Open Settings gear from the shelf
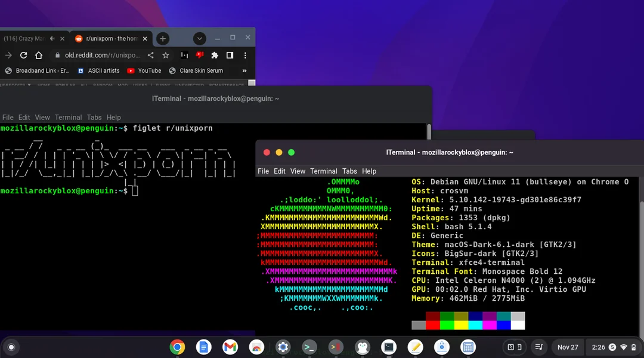 pos(283,347)
